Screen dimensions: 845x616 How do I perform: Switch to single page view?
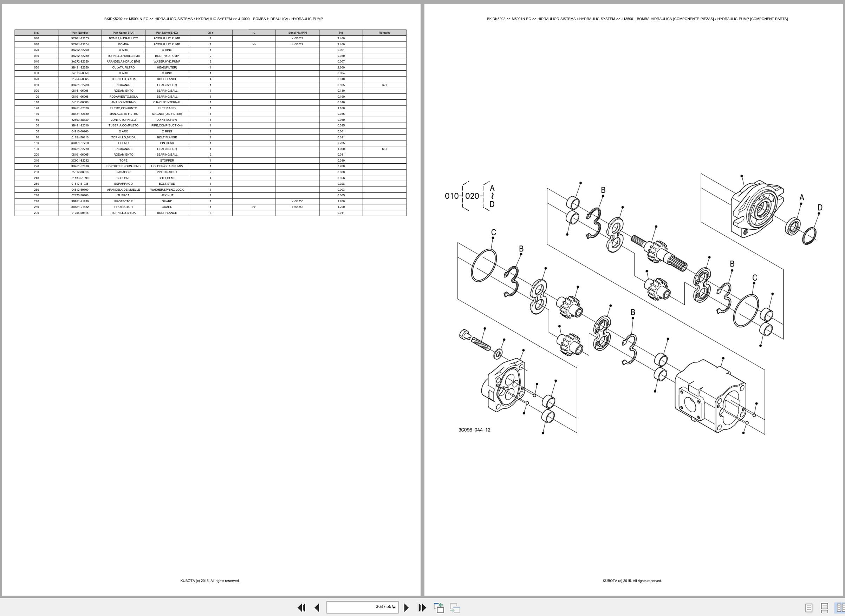coord(809,608)
